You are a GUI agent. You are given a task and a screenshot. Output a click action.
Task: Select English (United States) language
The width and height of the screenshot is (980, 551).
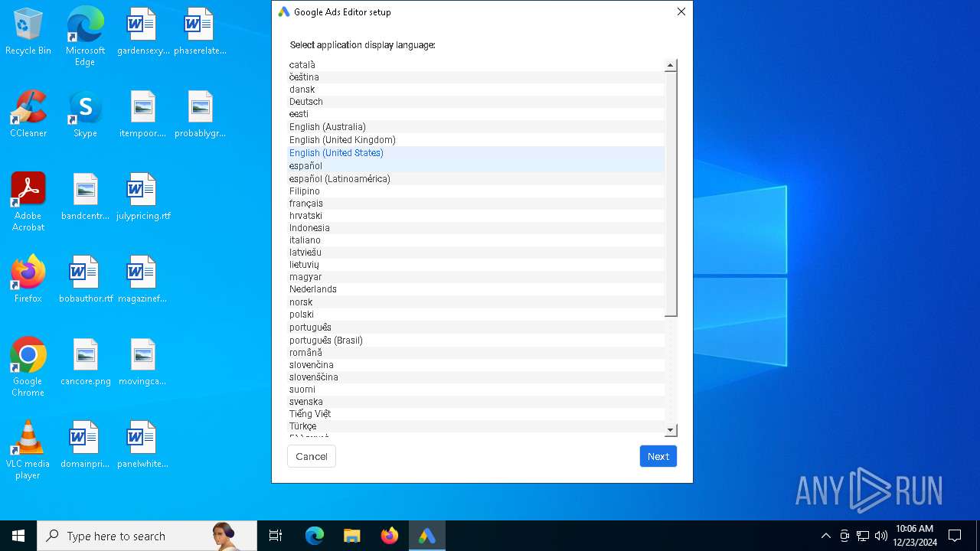[x=476, y=153]
